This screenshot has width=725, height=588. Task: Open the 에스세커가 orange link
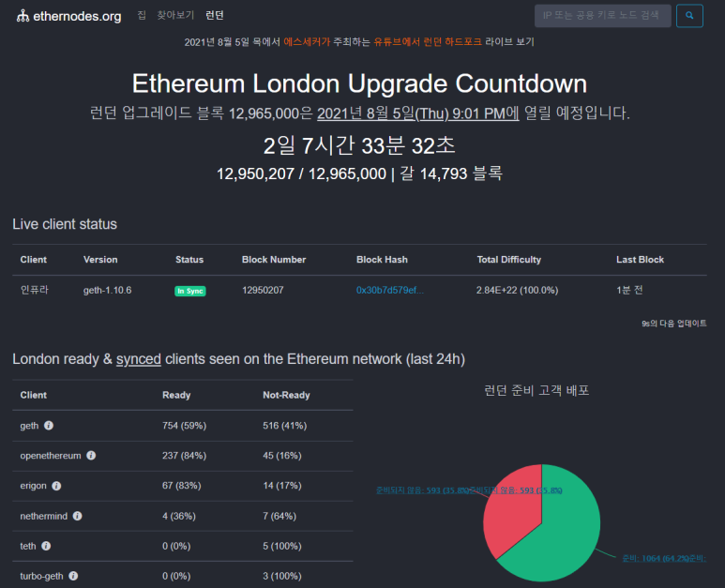(307, 42)
